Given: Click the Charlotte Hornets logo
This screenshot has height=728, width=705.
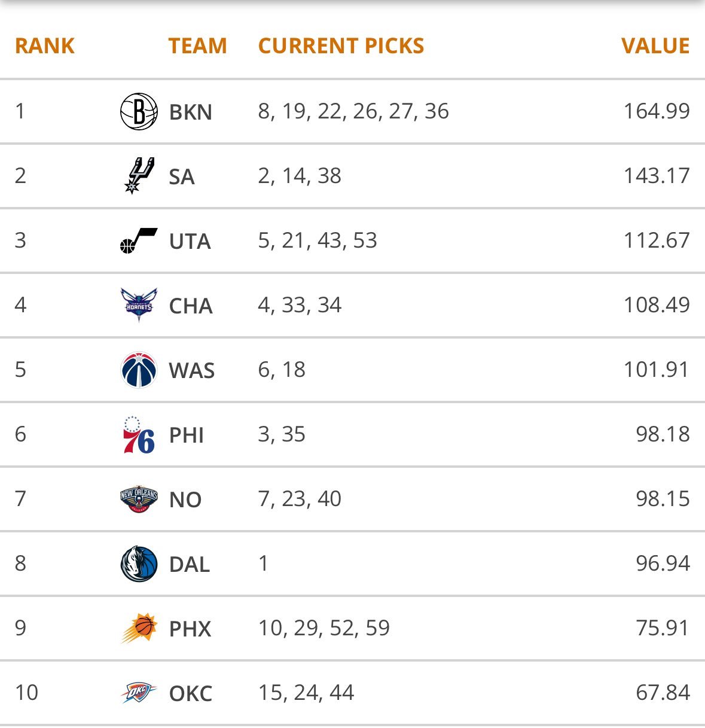Looking at the screenshot, I should 139,305.
